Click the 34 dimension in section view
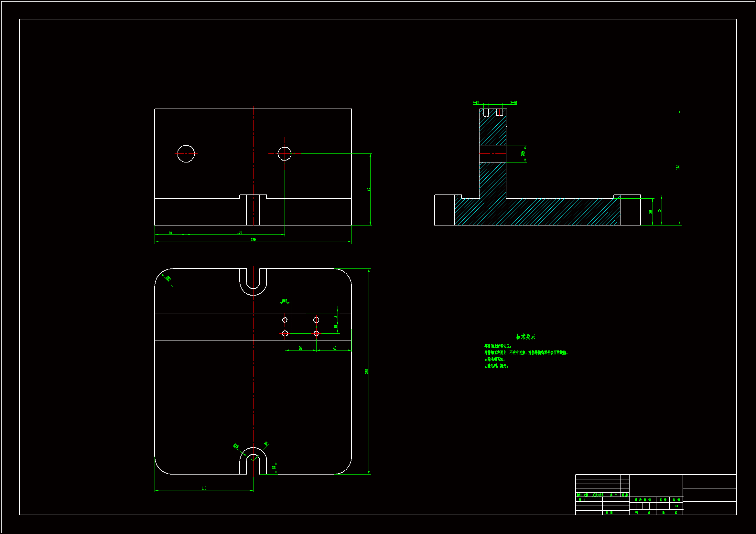 (660, 210)
